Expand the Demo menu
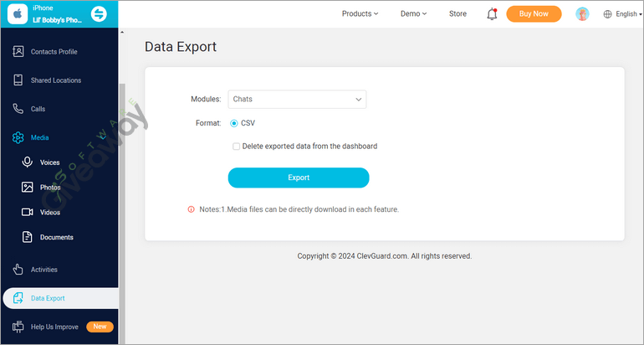Screen dimensions: 644x345 [413, 14]
